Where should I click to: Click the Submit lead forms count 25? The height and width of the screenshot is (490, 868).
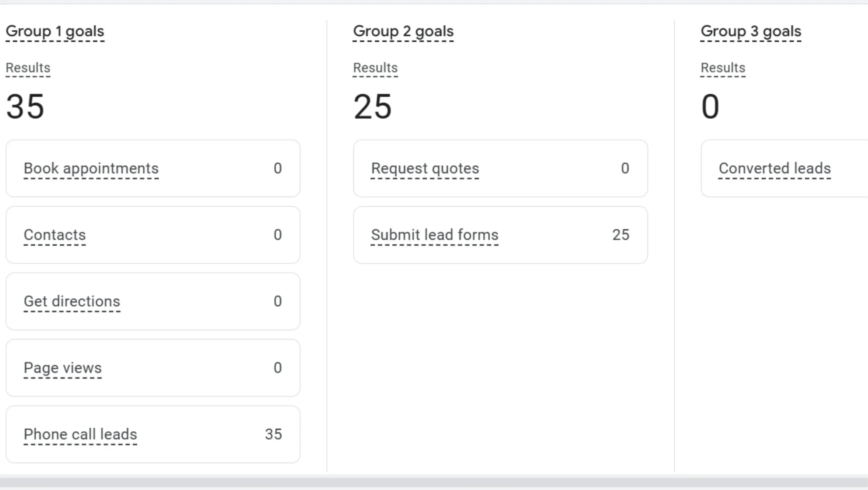coord(621,235)
